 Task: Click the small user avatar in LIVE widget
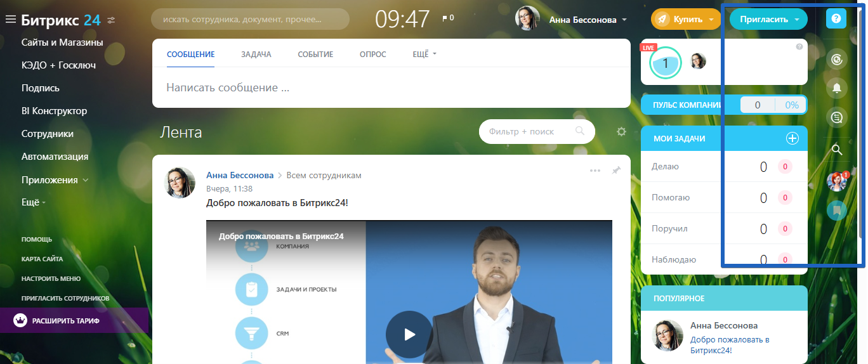pos(698,62)
